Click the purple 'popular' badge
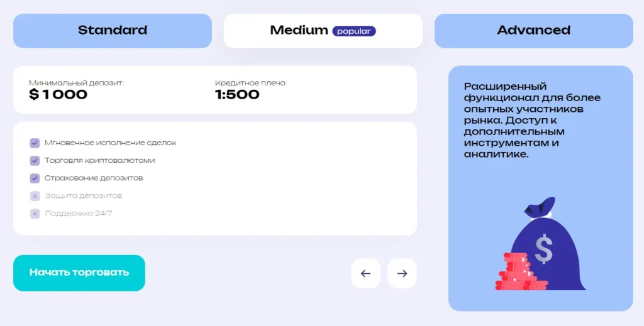Viewport: 644px width, 326px height. (x=354, y=31)
